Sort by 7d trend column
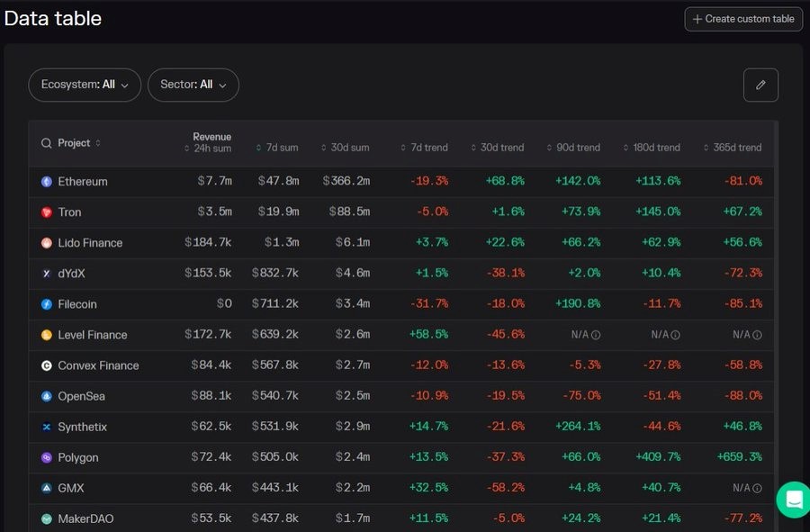810x532 pixels. point(424,148)
